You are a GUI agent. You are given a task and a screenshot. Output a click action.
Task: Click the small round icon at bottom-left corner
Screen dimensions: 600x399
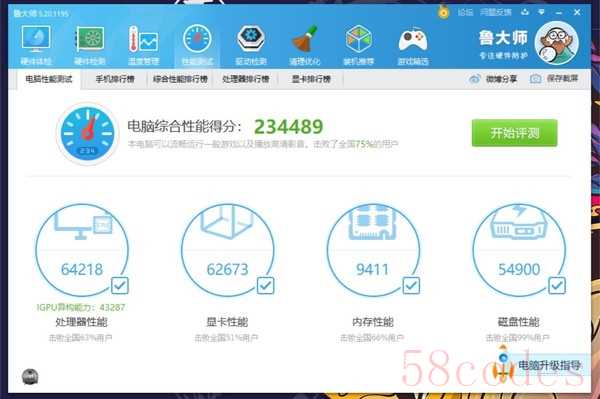point(30,376)
